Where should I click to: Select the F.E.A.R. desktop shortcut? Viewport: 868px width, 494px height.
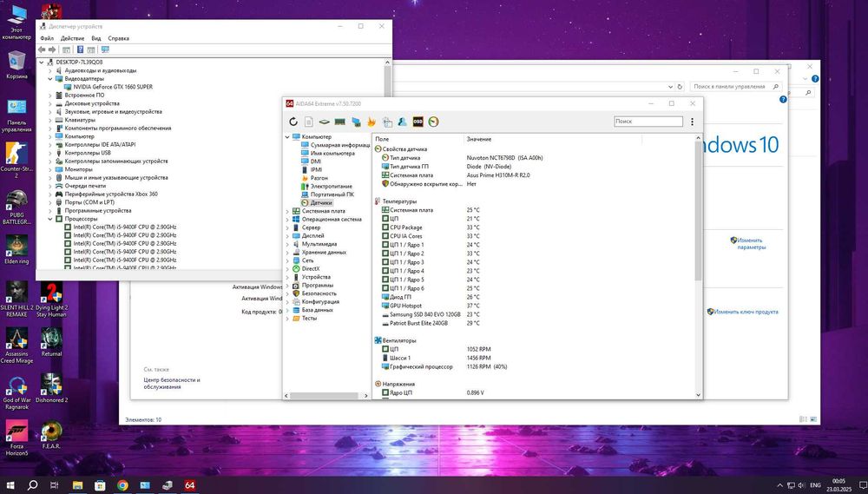pyautogui.click(x=51, y=434)
